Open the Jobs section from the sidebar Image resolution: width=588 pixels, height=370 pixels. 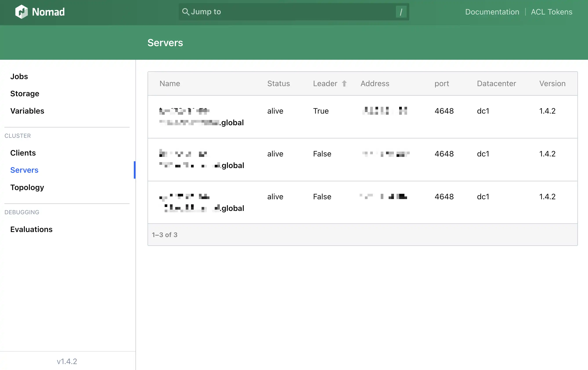click(19, 76)
